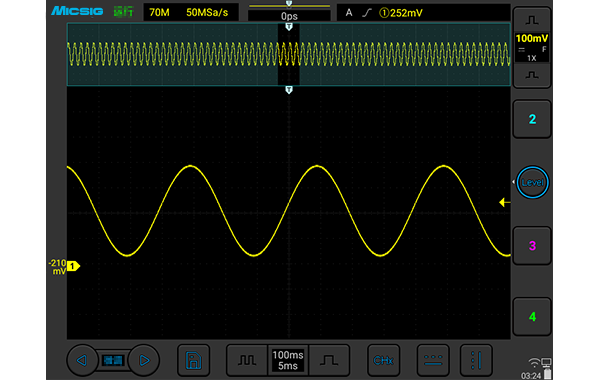The width and height of the screenshot is (600, 380).
Task: Enable channel 3
Action: point(532,246)
